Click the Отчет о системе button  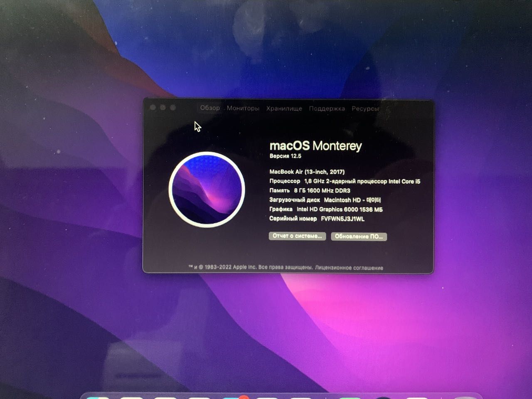(x=297, y=236)
